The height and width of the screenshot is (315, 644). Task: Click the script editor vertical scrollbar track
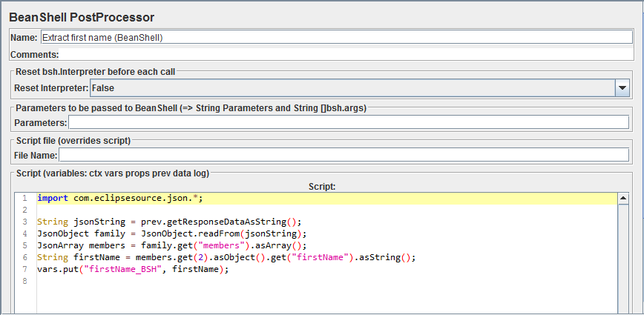point(623,259)
